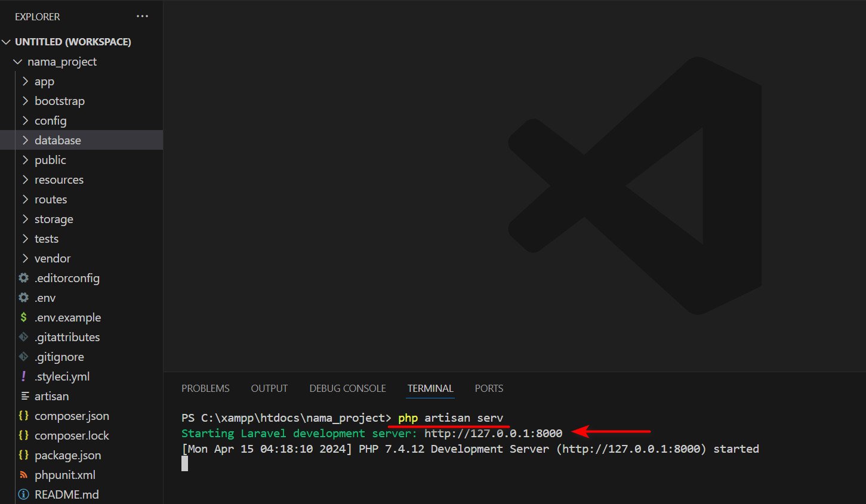866x504 pixels.
Task: Open the .env.example file
Action: [67, 317]
